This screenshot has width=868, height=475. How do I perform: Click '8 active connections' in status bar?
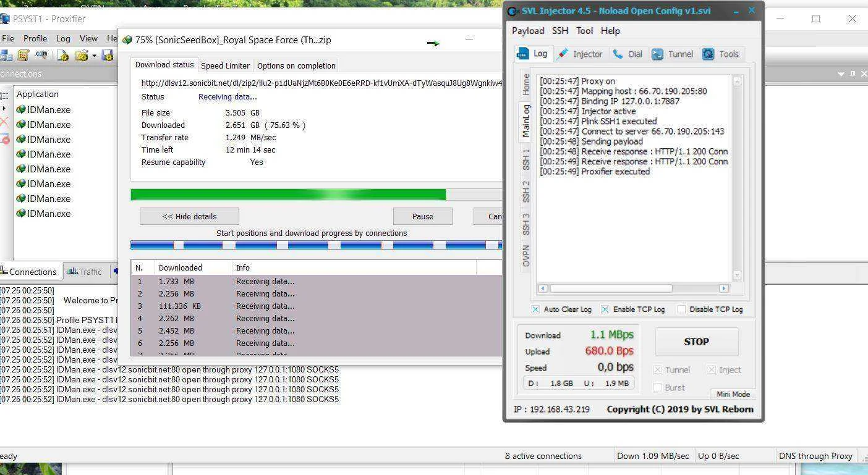[x=543, y=456]
